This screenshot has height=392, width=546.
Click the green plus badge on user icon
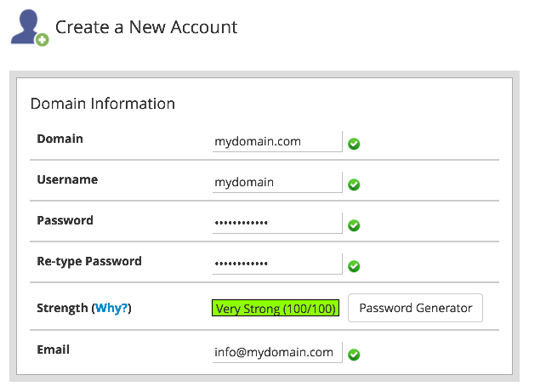coord(43,40)
